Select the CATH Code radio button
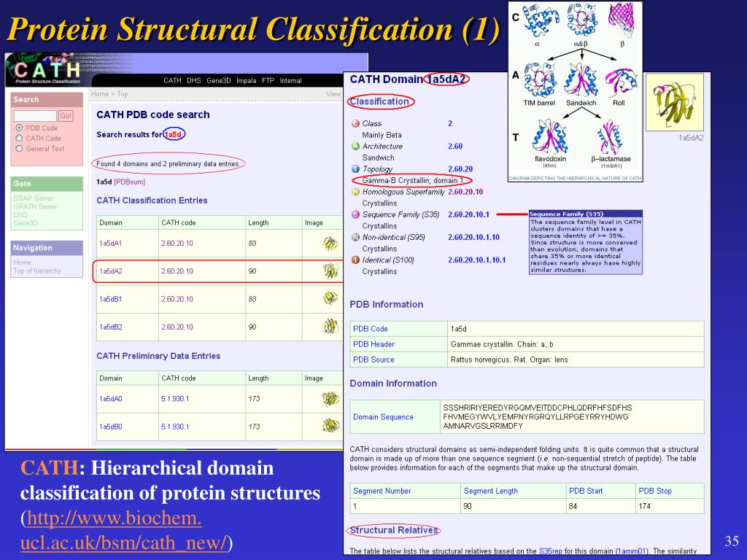The image size is (747, 560). (19, 138)
